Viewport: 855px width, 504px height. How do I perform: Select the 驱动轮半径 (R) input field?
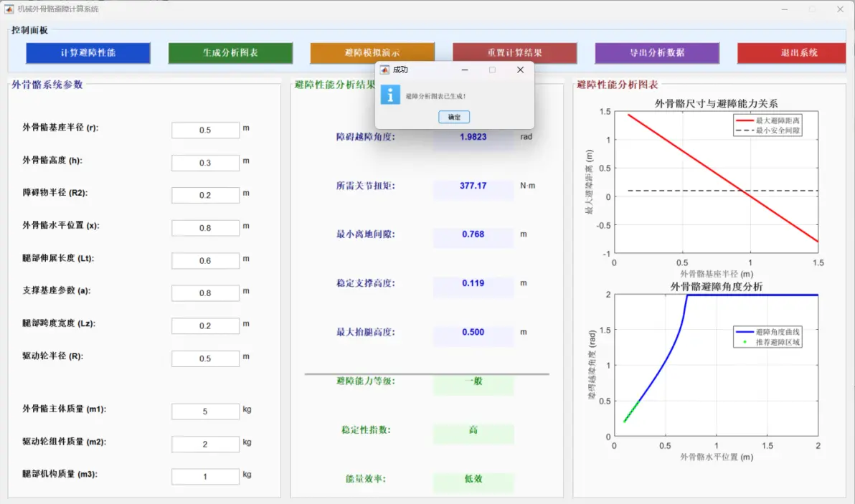point(205,358)
